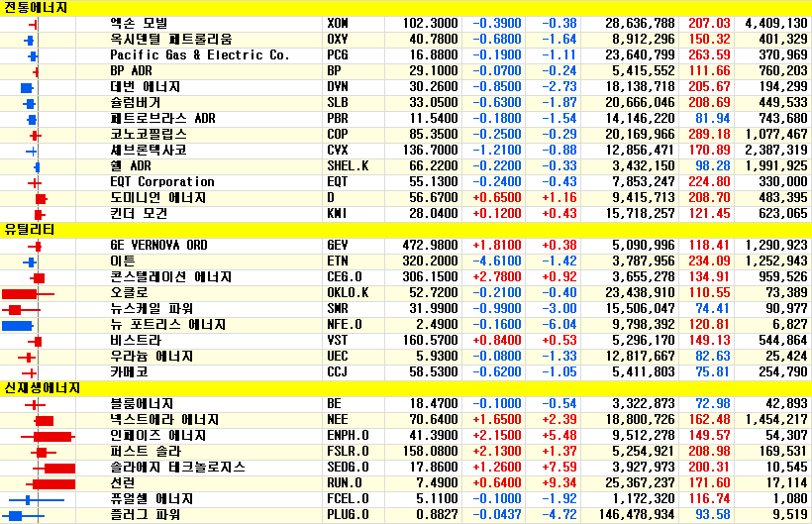Click the percent change +1.16 for 도미니언 에너지
Image resolution: width=812 pixels, height=524 pixels.
559,198
